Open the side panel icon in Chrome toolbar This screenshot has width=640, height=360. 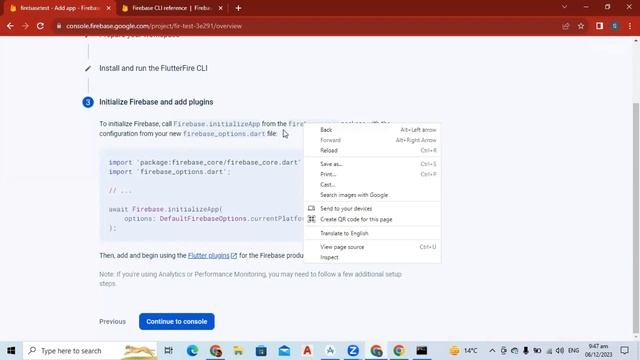pos(599,26)
